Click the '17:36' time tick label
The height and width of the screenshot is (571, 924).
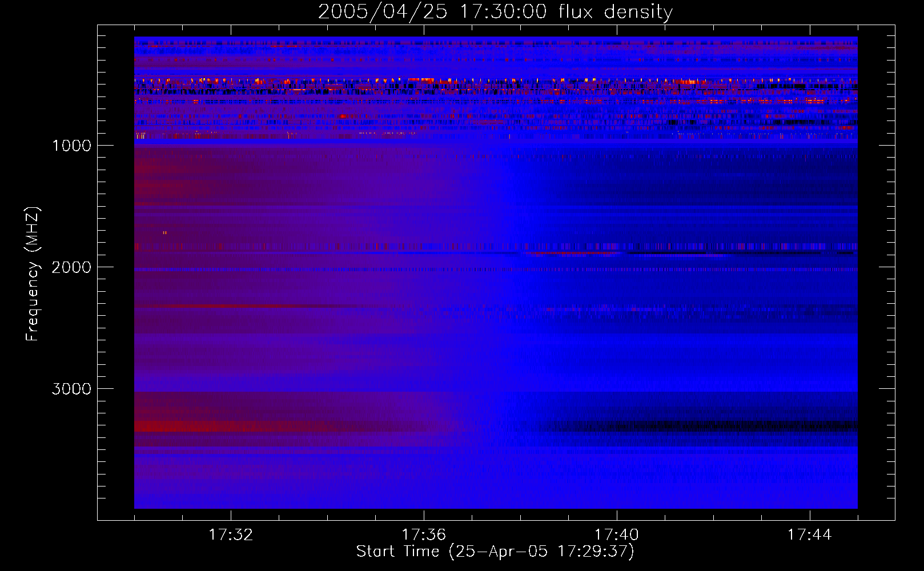pyautogui.click(x=424, y=535)
